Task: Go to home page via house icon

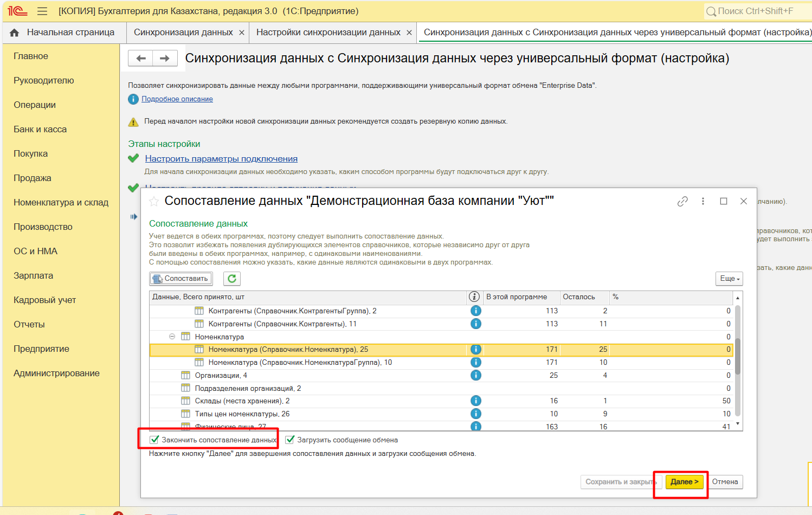Action: click(15, 33)
